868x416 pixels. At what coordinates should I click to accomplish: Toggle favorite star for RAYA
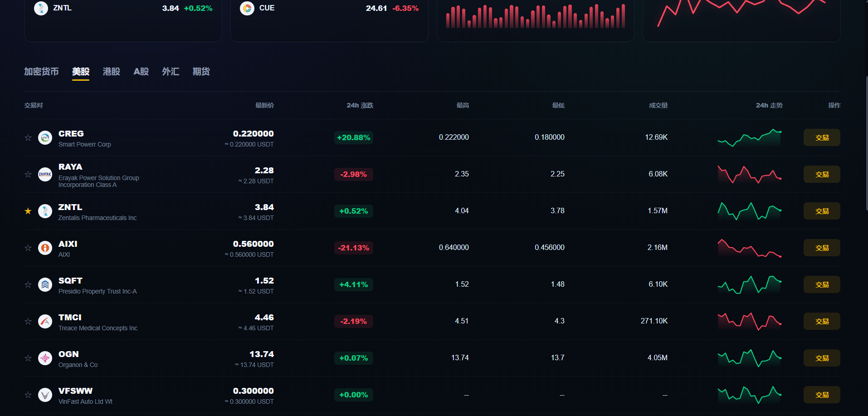[x=28, y=174]
